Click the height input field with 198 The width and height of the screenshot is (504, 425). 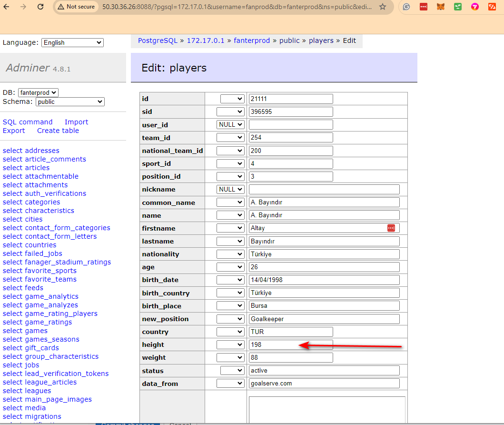tap(291, 344)
